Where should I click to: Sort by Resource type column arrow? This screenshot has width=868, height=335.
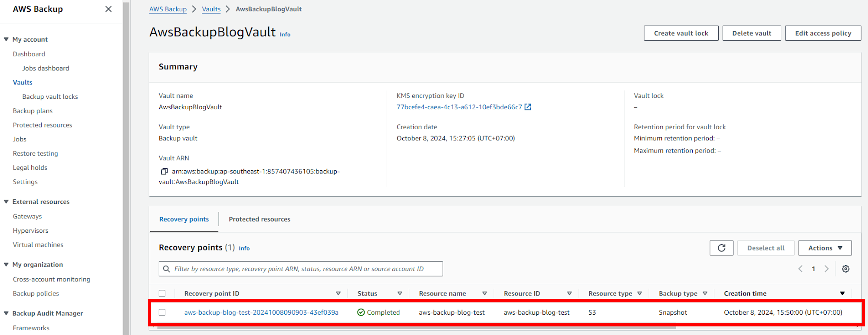(639, 293)
